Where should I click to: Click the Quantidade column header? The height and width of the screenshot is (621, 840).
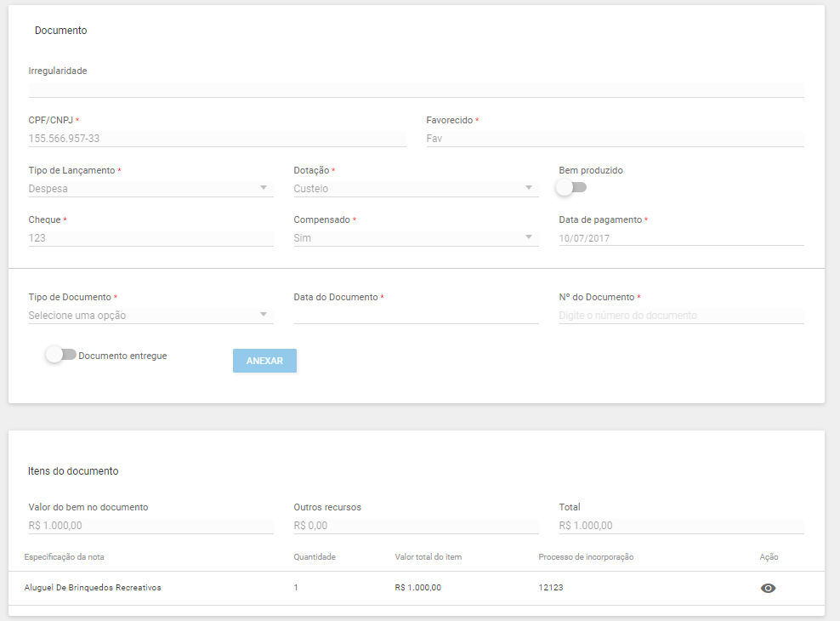(x=315, y=556)
